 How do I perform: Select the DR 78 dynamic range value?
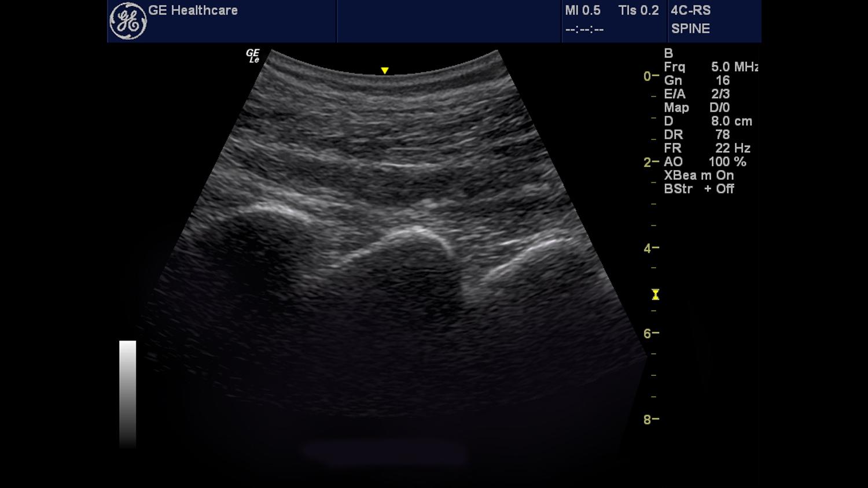point(697,135)
